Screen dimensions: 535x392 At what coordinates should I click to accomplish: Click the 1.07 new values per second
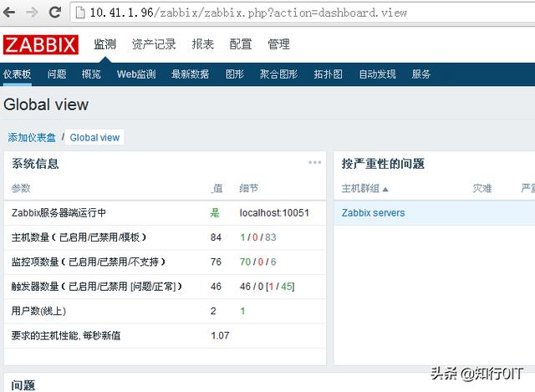(x=220, y=335)
